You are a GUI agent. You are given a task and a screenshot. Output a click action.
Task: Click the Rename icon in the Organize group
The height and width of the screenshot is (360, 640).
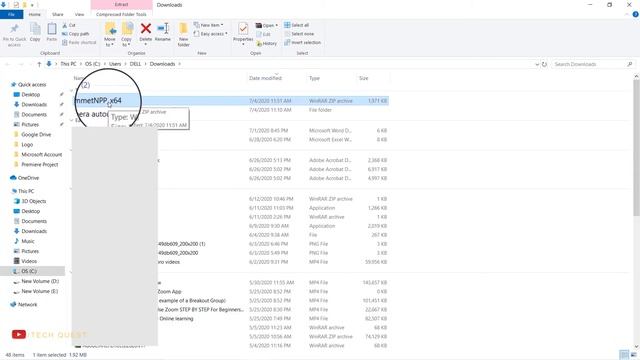point(163,29)
